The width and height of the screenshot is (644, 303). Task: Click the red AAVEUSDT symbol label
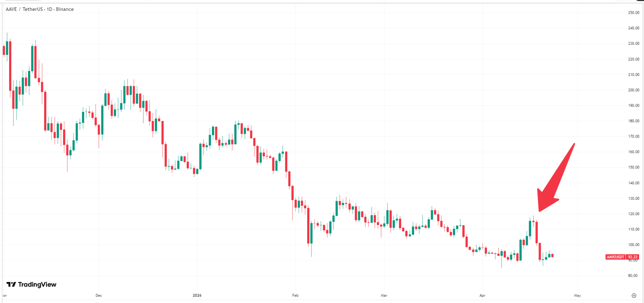(x=616, y=257)
